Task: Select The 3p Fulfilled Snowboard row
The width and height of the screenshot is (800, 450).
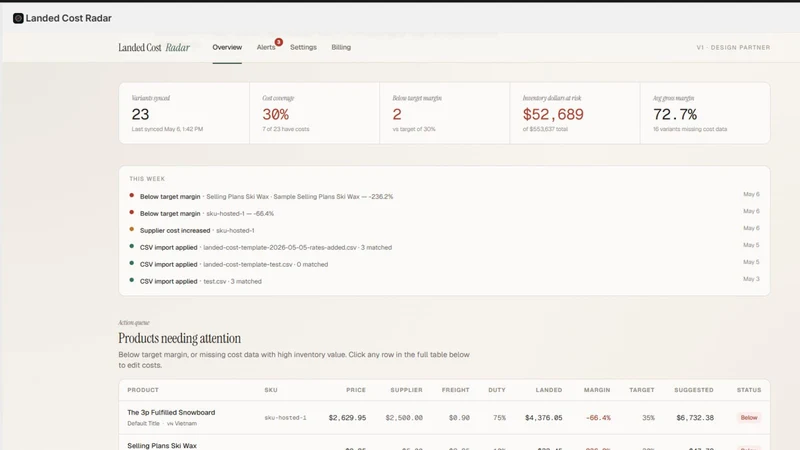Action: (x=444, y=417)
